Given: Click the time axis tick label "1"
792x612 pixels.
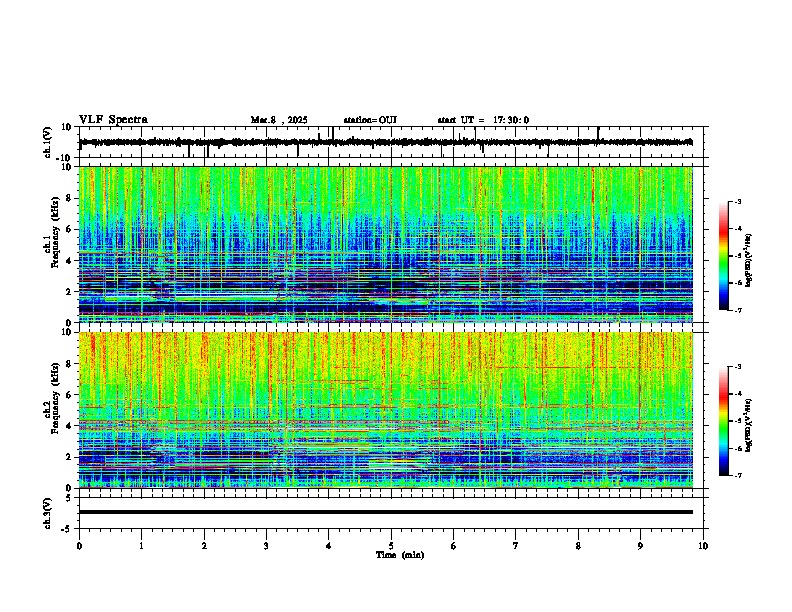Looking at the screenshot, I should click(x=141, y=546).
